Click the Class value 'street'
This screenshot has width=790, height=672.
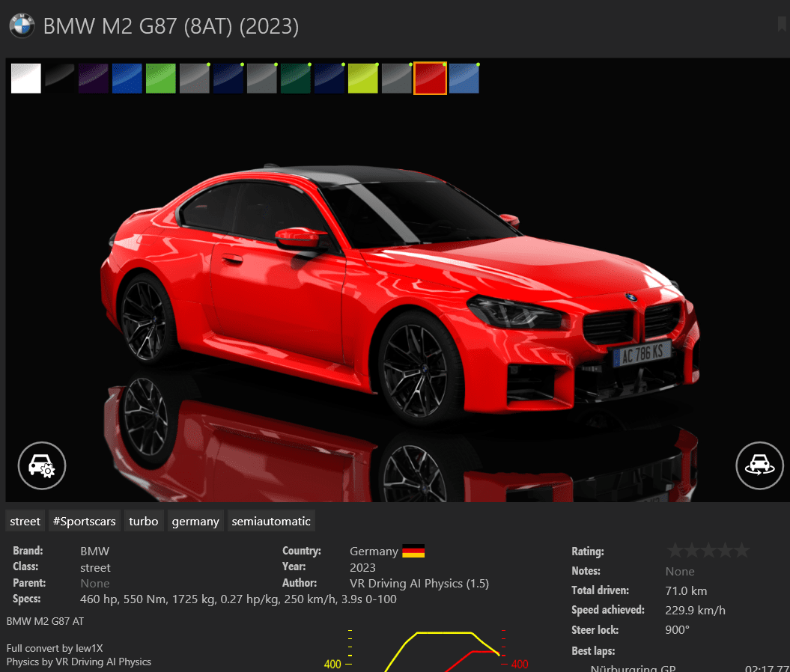tap(95, 567)
